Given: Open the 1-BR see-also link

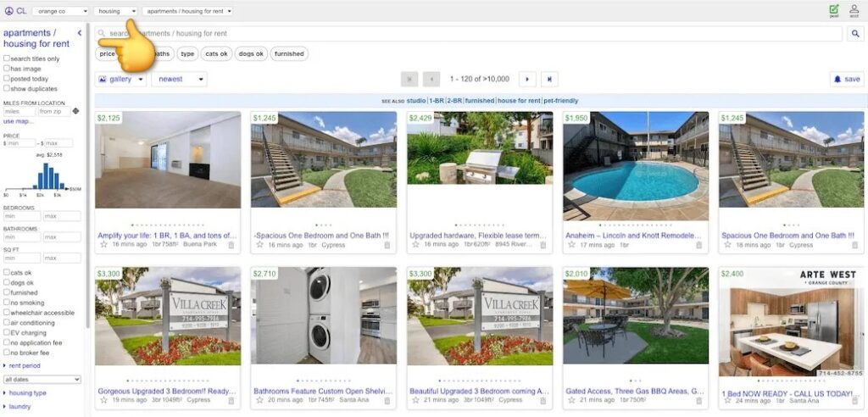Looking at the screenshot, I should pos(437,101).
